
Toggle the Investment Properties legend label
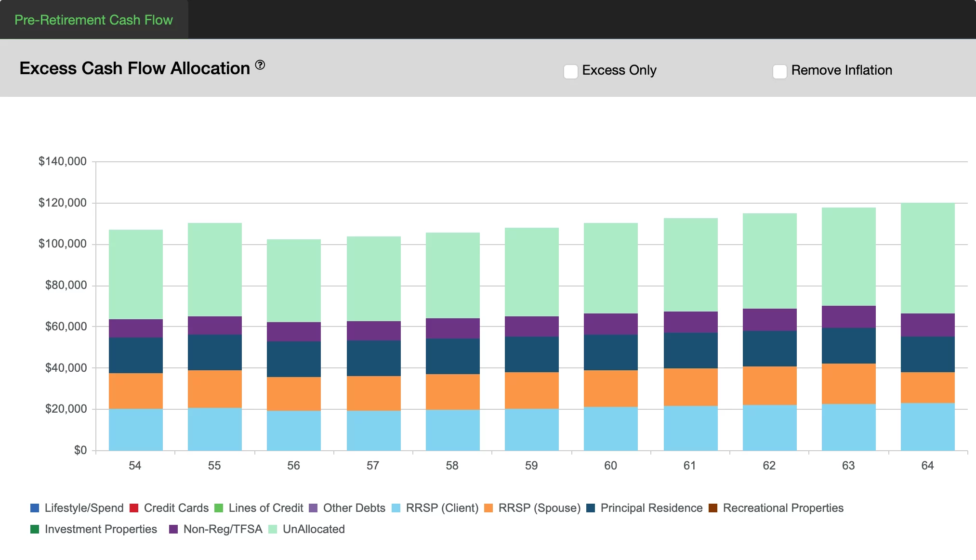point(101,529)
